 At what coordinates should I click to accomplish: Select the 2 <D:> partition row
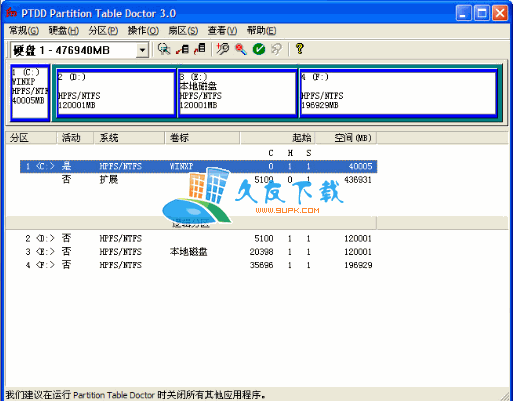point(198,238)
